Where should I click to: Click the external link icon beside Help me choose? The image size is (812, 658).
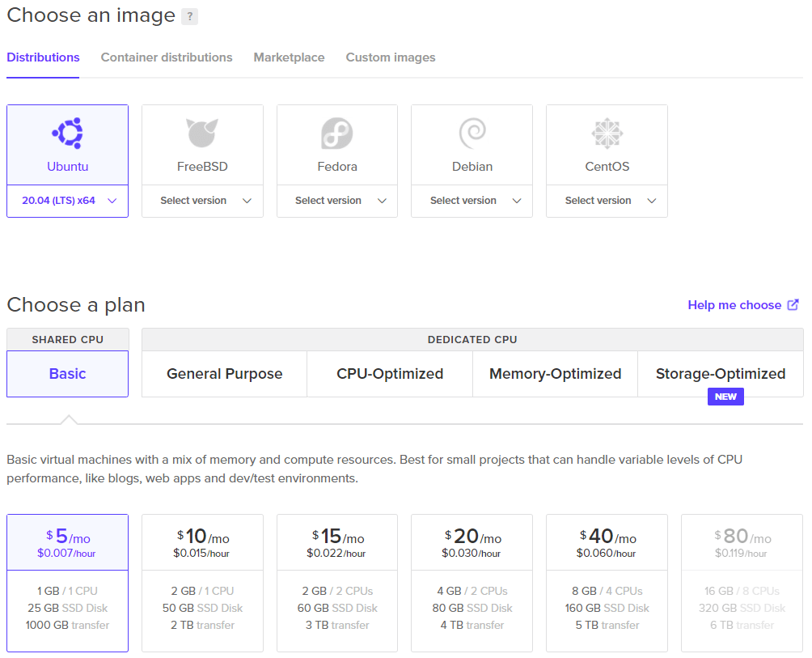click(793, 304)
